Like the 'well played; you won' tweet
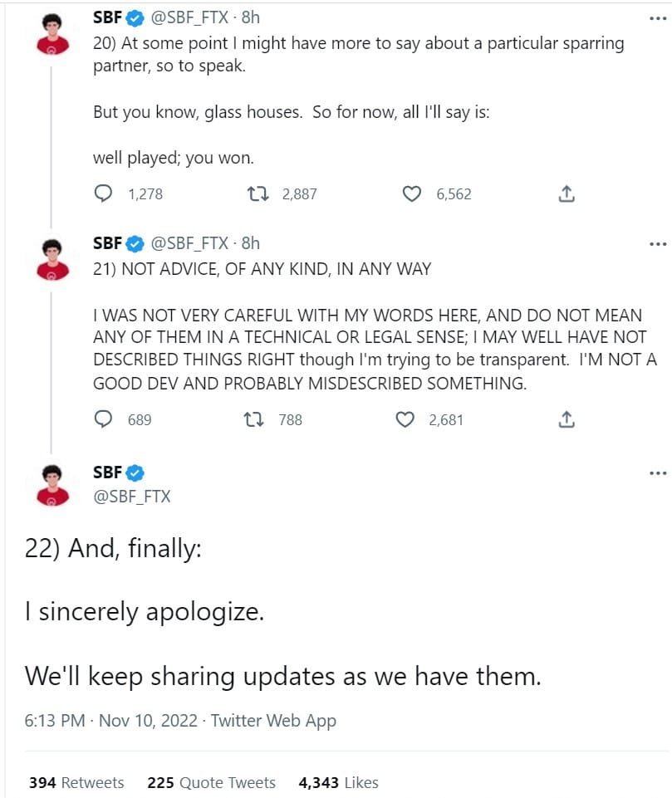The width and height of the screenshot is (672, 798). coord(412,193)
